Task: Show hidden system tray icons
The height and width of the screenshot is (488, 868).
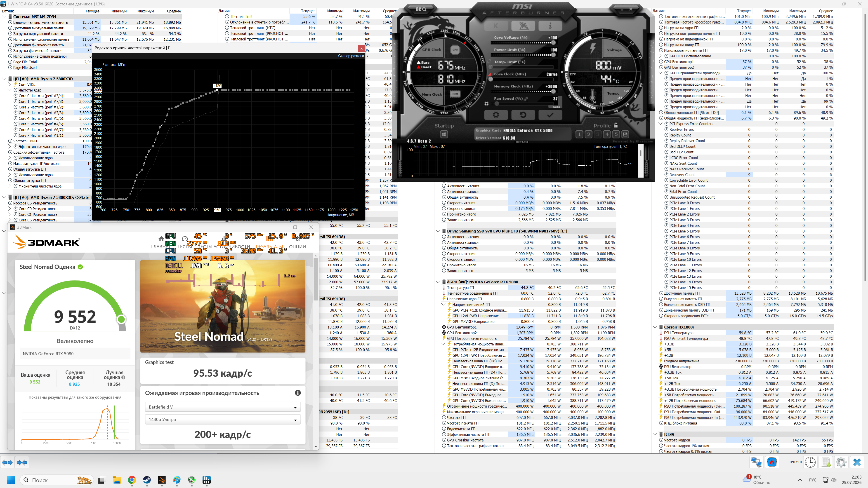Action: [x=800, y=480]
